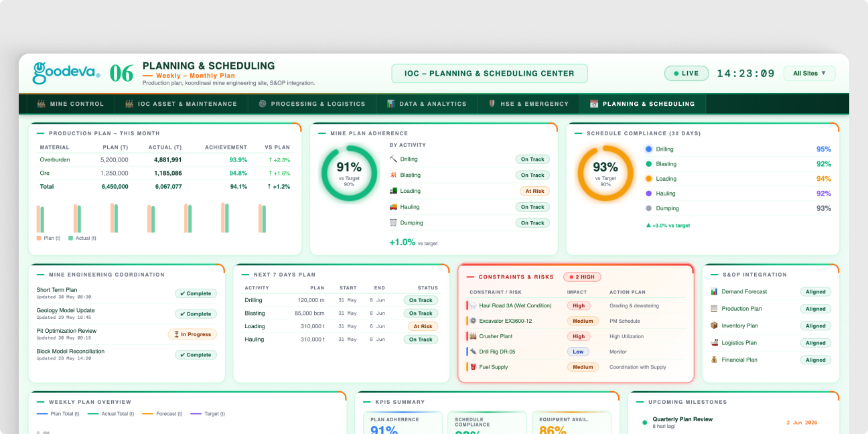Click the Drilling 120,000 m plan value
The height and width of the screenshot is (434, 868).
click(311, 301)
